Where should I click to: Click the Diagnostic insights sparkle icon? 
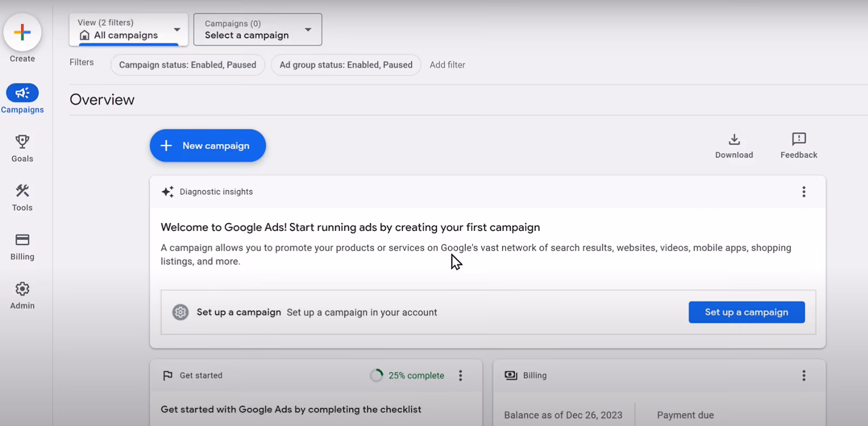tap(168, 192)
